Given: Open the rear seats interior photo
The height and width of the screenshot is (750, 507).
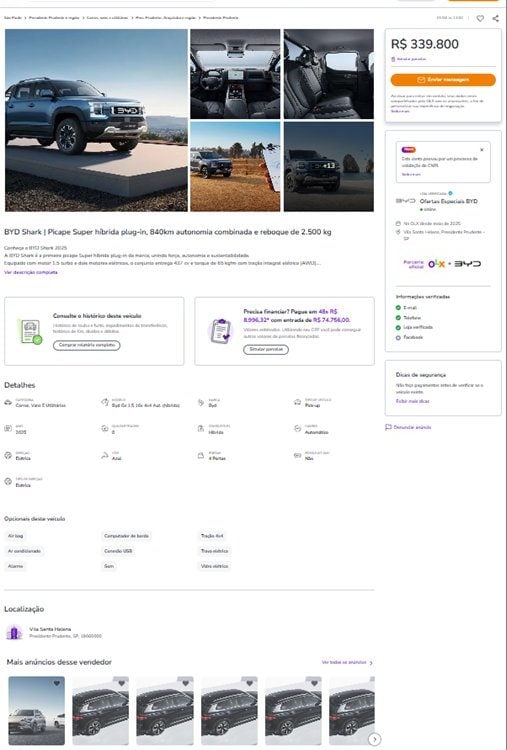Looking at the screenshot, I should pos(329,74).
